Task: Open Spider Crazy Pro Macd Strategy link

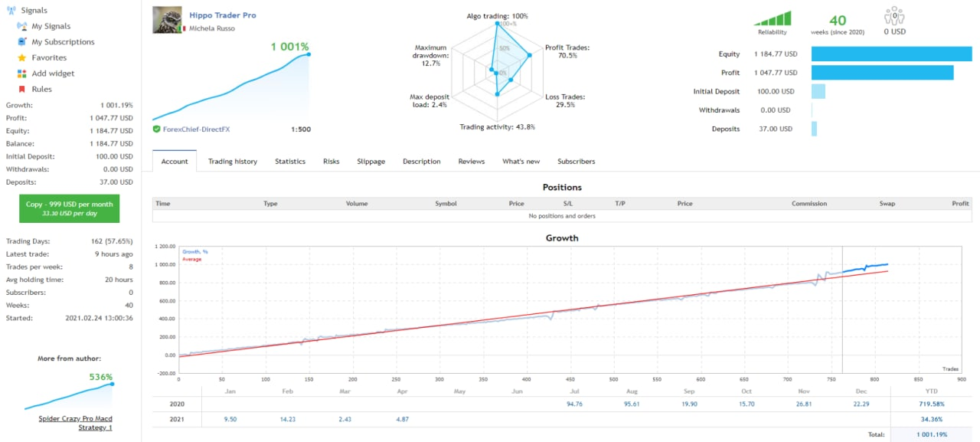Action: point(75,423)
